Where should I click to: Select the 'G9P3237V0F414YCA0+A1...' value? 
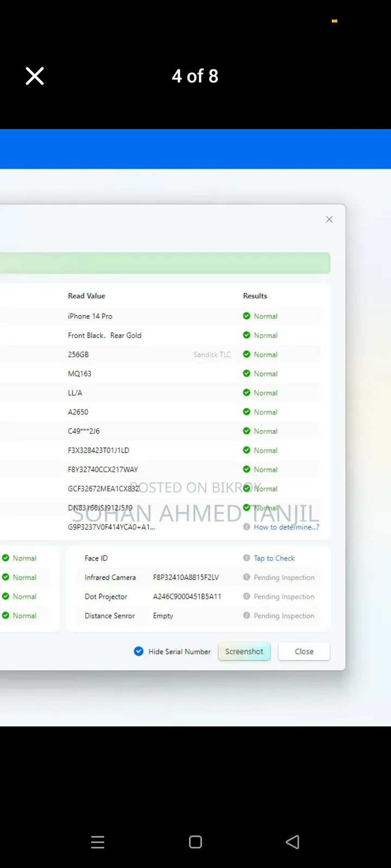point(111,527)
